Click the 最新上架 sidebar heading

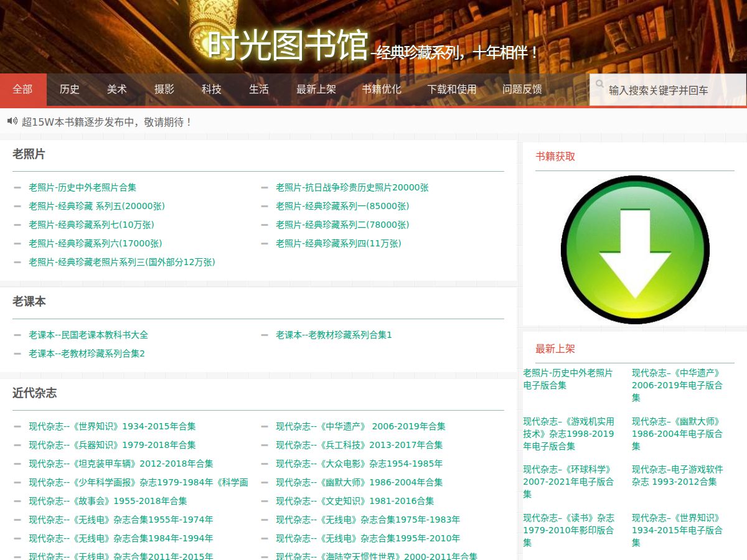(555, 349)
